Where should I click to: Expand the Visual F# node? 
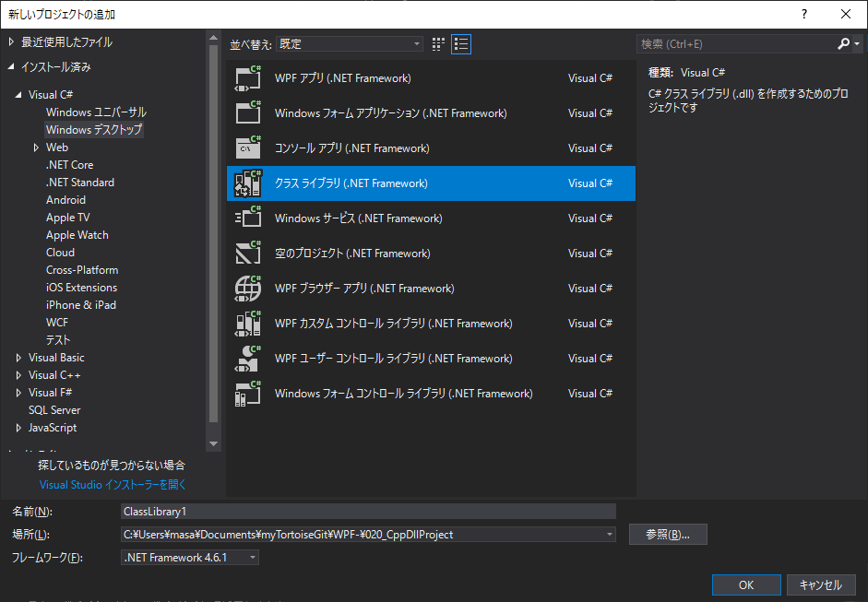(x=18, y=393)
